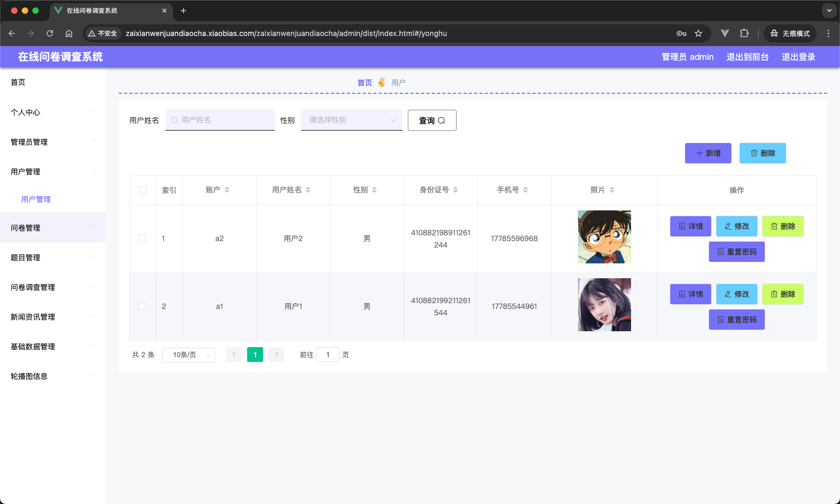Open the portrait photo of user a1
The width and height of the screenshot is (840, 504).
[x=605, y=305]
